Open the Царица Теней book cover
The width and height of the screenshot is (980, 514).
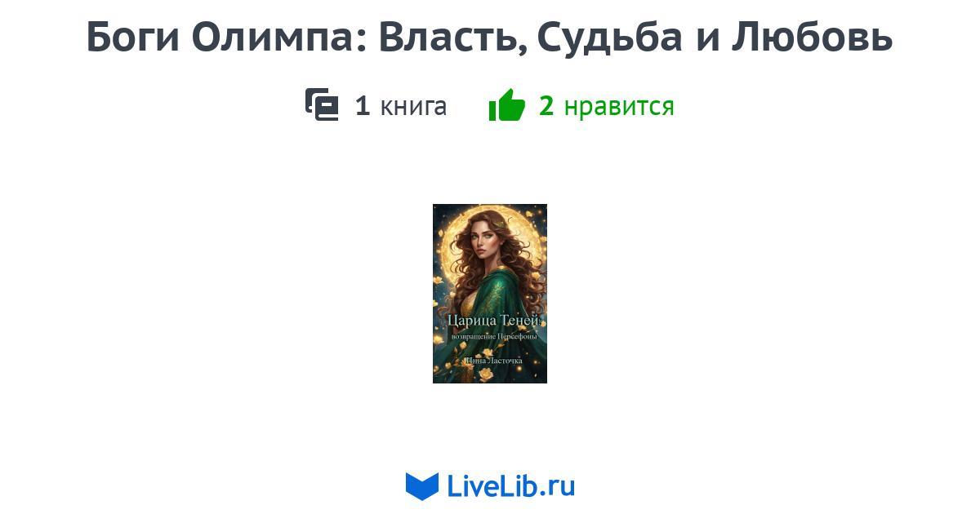tap(490, 294)
